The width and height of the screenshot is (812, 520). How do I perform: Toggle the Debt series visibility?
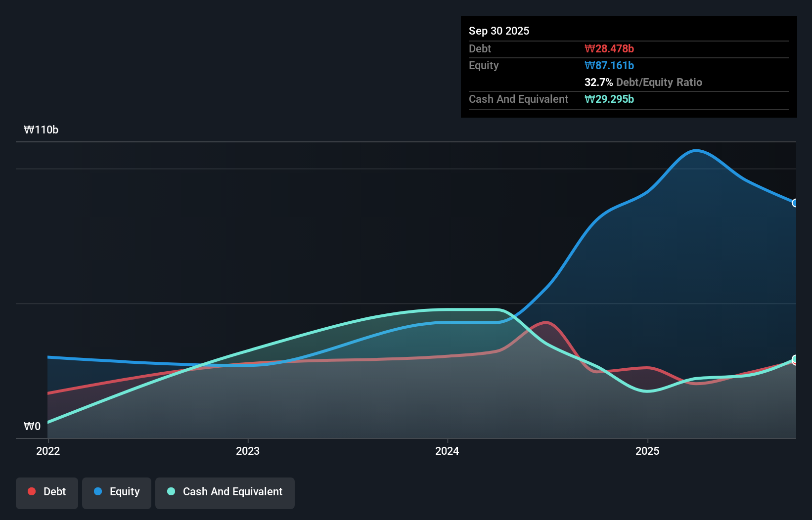(46, 491)
